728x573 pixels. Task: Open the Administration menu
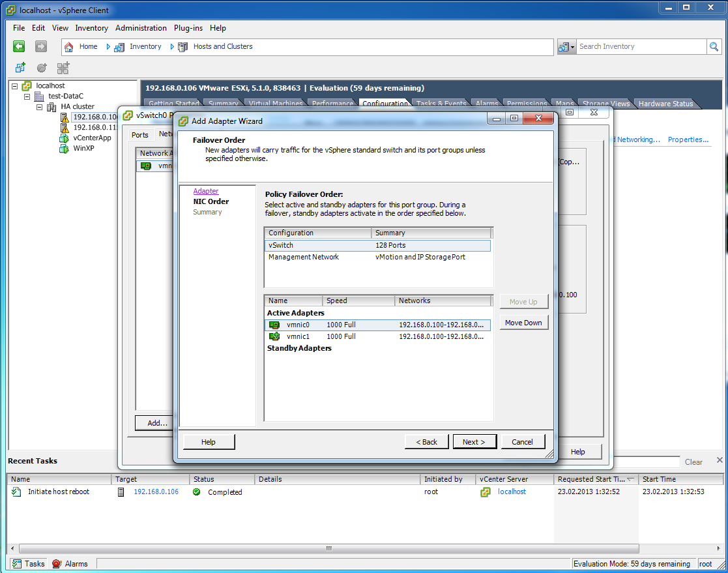pyautogui.click(x=141, y=28)
